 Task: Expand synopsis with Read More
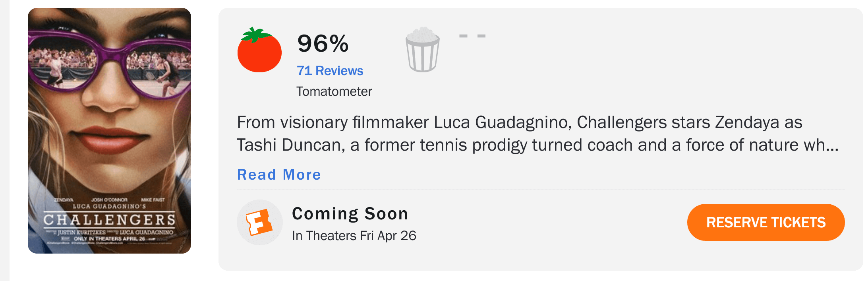(279, 174)
